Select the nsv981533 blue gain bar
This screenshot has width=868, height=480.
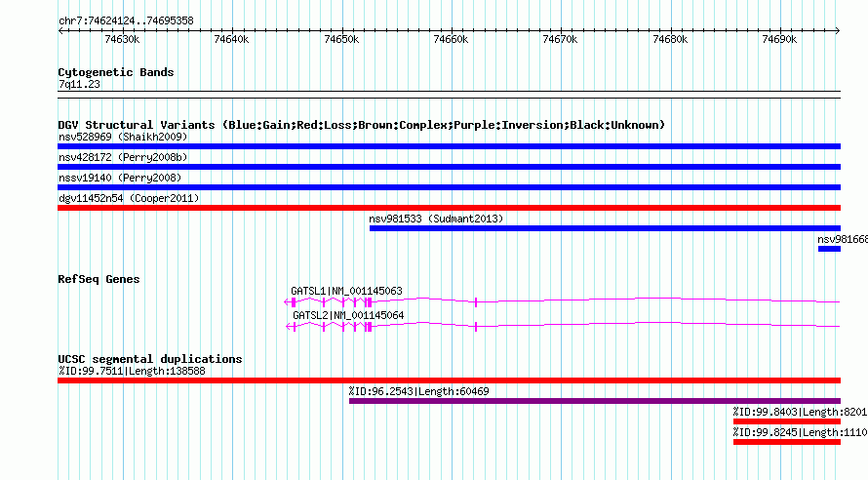coord(605,228)
